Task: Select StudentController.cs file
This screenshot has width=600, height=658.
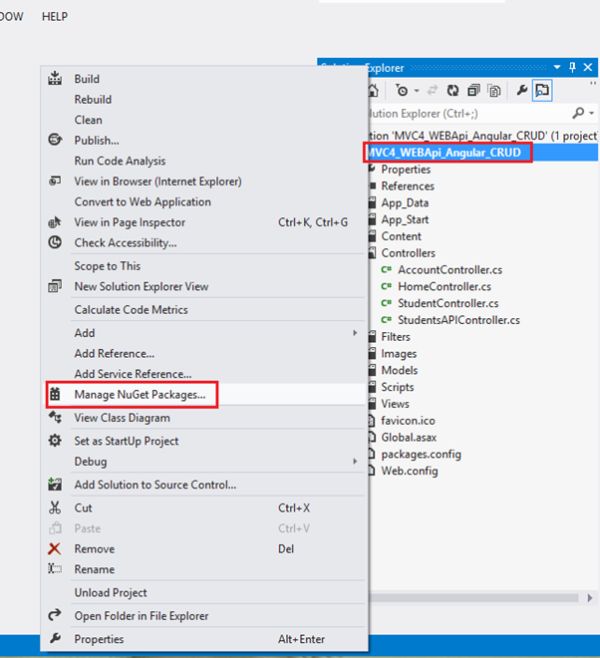Action: (x=448, y=303)
